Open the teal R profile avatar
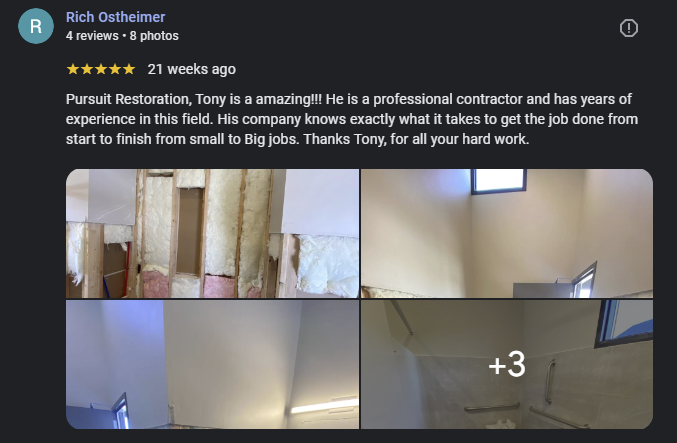677x443 pixels. click(x=36, y=26)
